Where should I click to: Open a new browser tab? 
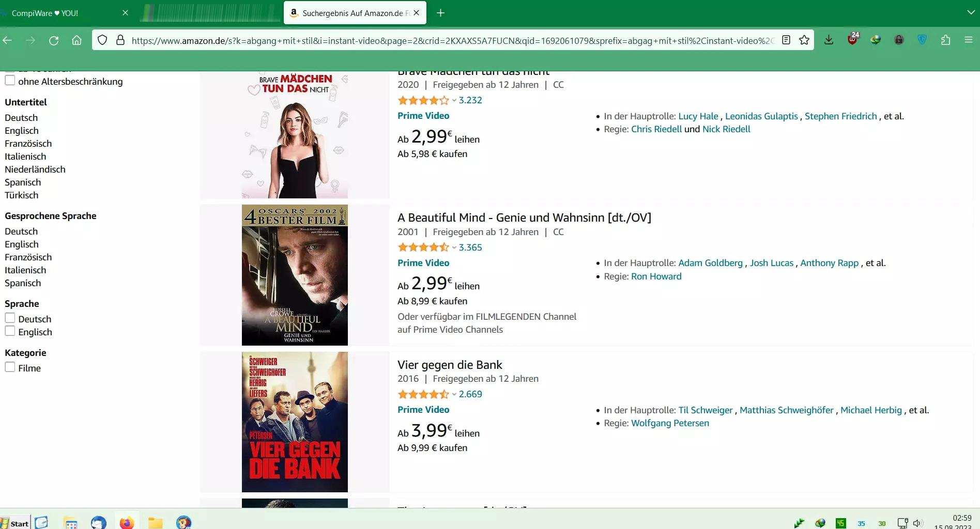440,13
